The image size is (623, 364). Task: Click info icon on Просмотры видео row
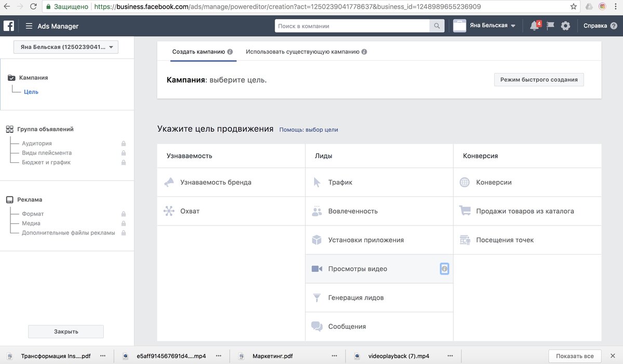tap(444, 269)
